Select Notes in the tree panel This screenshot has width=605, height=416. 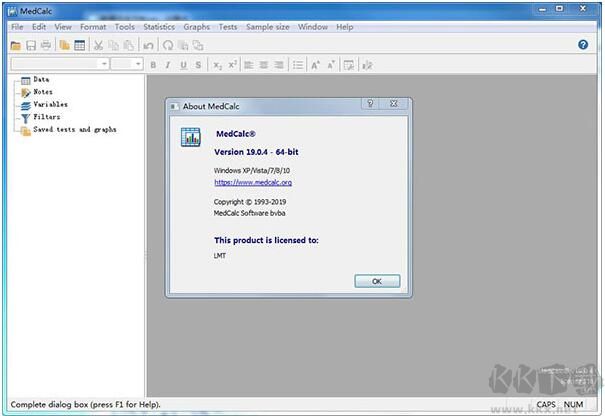point(42,92)
